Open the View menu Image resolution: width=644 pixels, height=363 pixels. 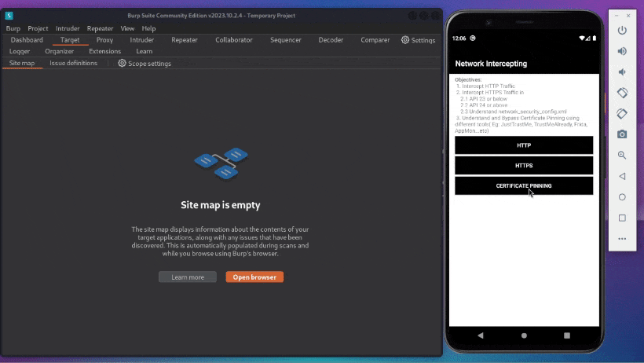127,28
